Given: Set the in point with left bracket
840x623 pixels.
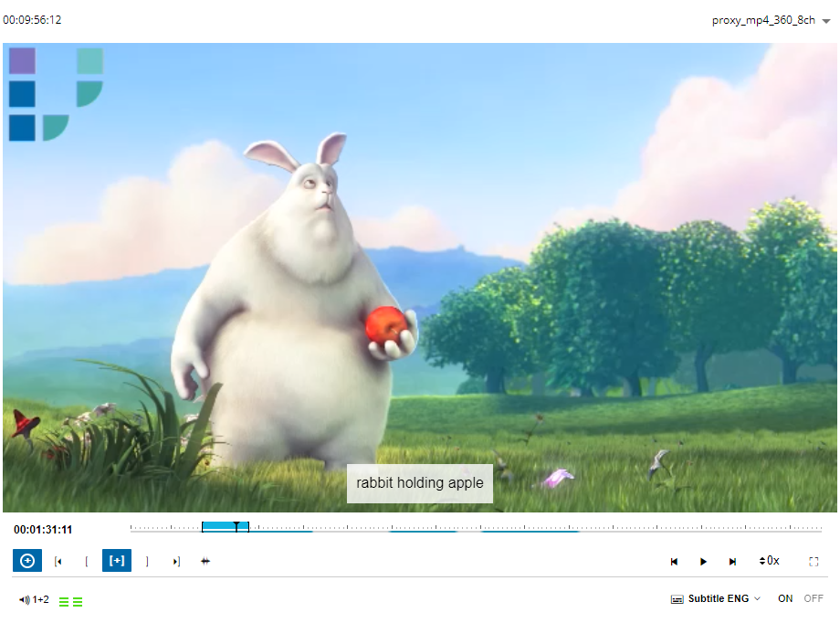Looking at the screenshot, I should [87, 562].
